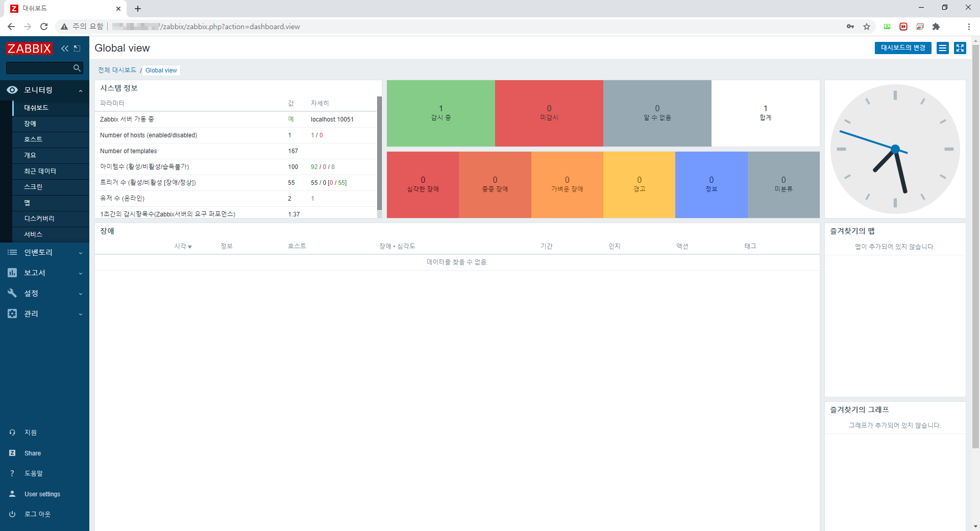Open 호스트 submenu item
980x531 pixels.
coord(51,139)
